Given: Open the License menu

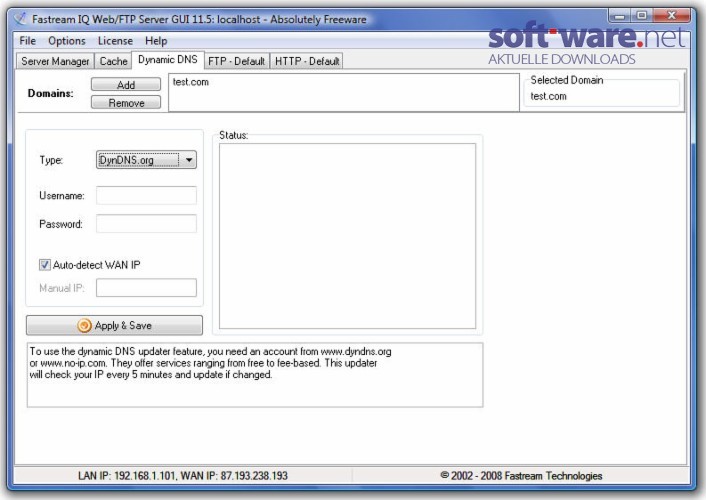Looking at the screenshot, I should point(115,41).
